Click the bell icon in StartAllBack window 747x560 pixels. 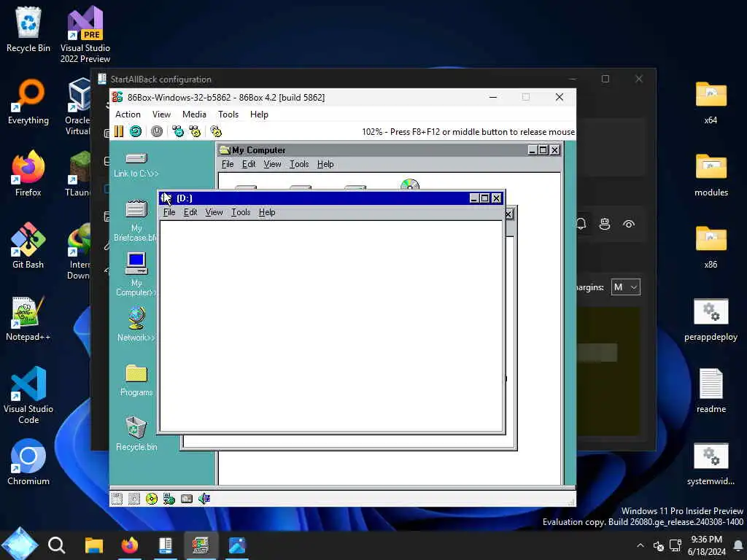click(581, 224)
